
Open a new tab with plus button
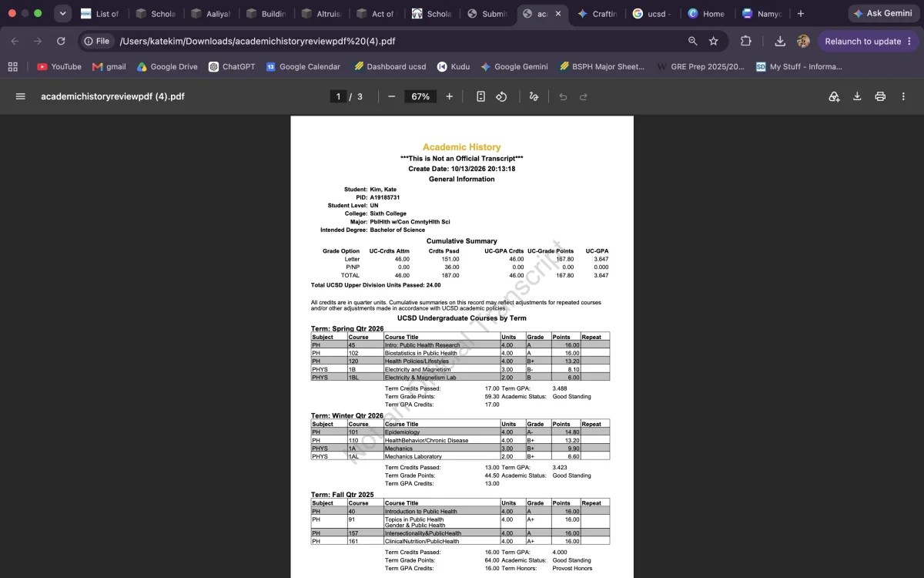[801, 14]
